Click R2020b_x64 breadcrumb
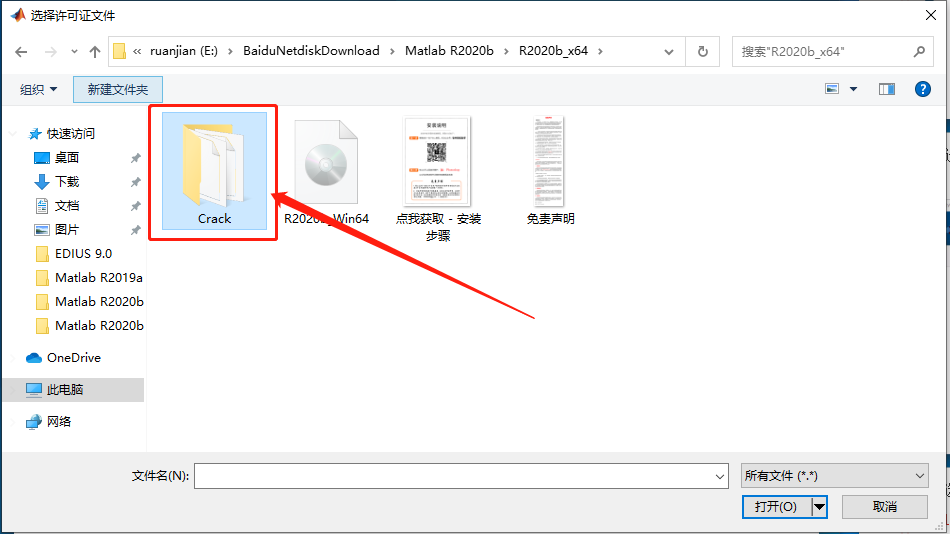The height and width of the screenshot is (534, 950). click(x=553, y=51)
